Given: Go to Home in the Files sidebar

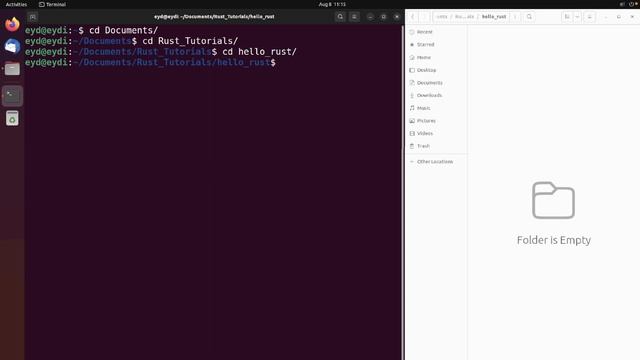Looking at the screenshot, I should (436, 58).
